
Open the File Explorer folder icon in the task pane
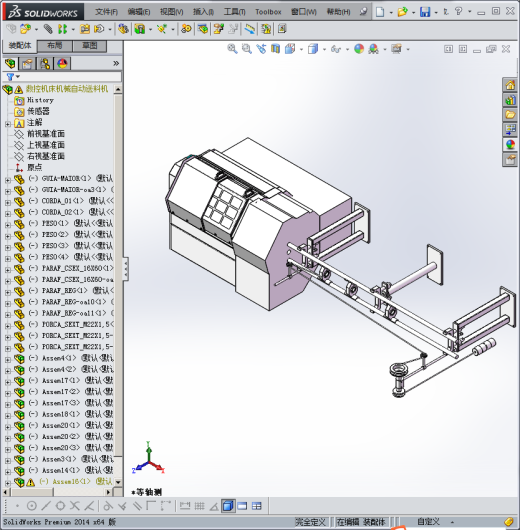pos(510,115)
